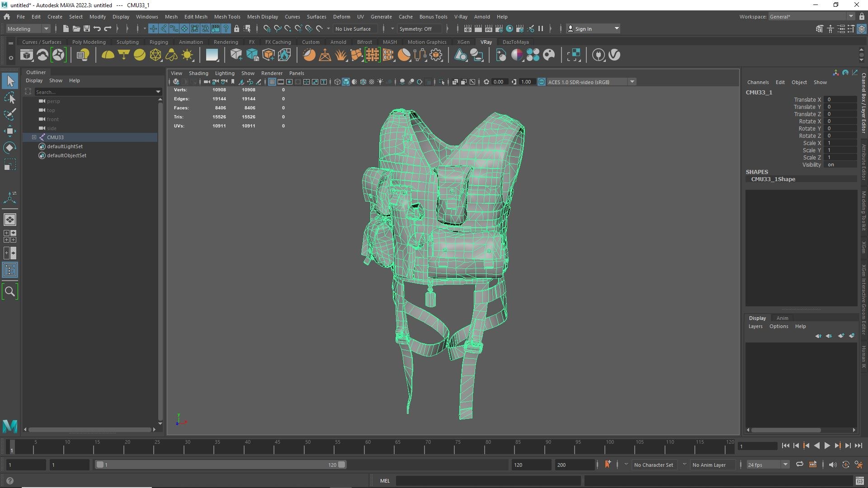868x488 pixels.
Task: Go to the start of playback range
Action: click(786, 446)
